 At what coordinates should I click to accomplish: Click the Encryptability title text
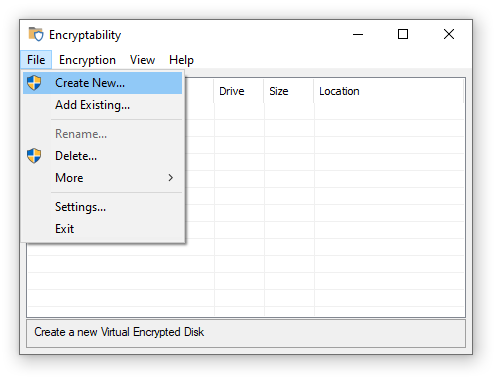pos(85,35)
